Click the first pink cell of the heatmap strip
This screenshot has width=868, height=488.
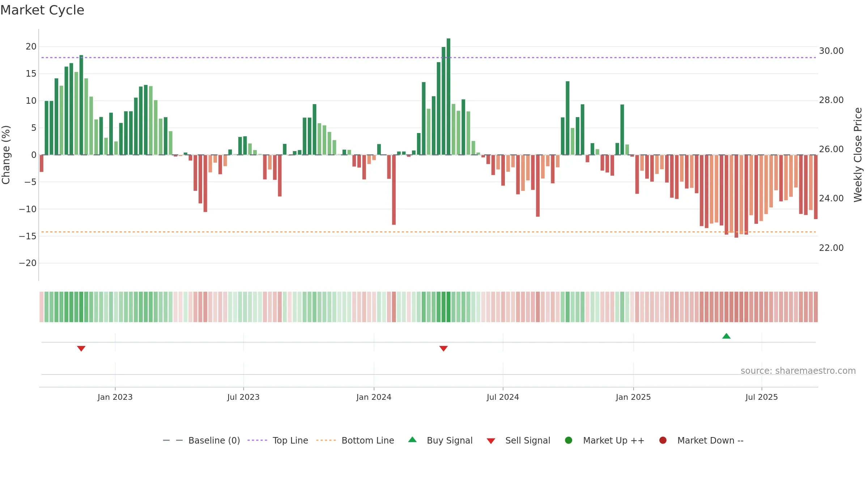tap(42, 307)
